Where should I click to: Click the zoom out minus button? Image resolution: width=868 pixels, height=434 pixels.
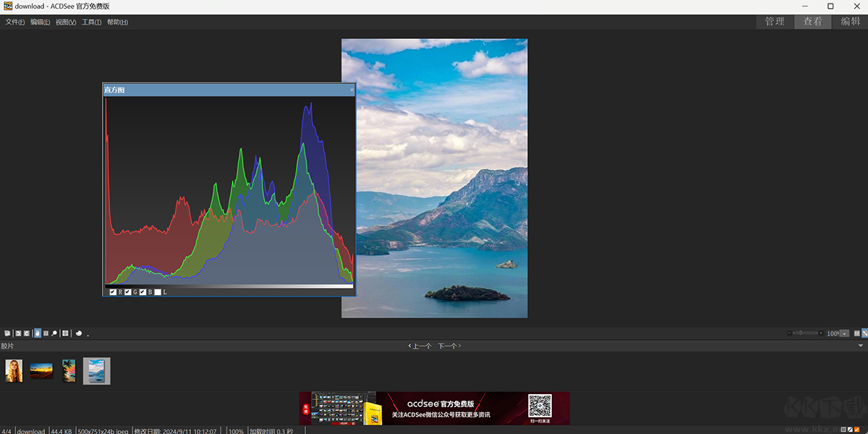(789, 333)
